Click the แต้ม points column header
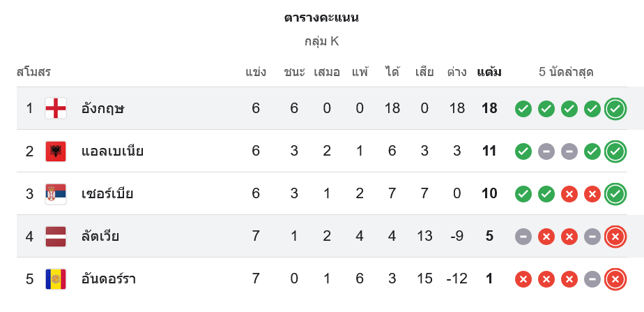The image size is (644, 312). click(x=489, y=72)
